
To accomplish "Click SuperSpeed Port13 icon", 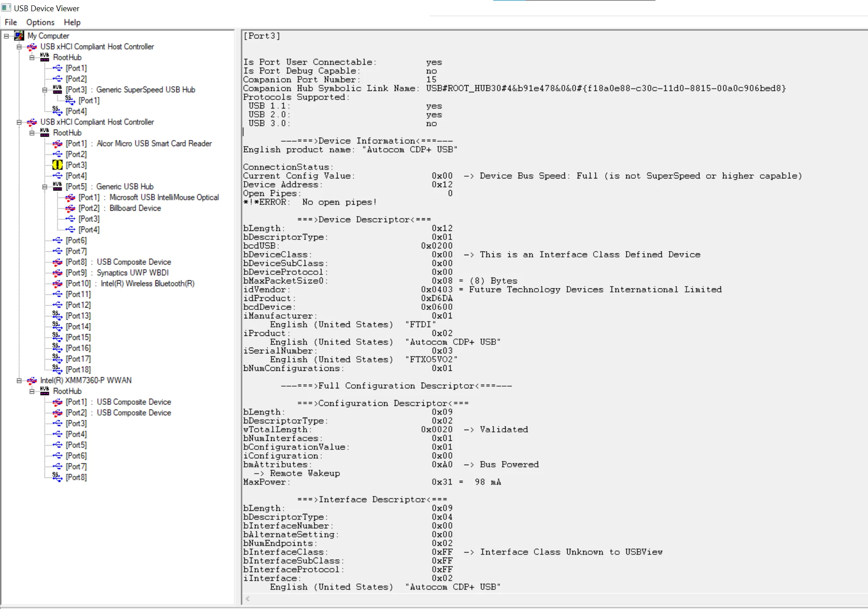I will pos(57,316).
